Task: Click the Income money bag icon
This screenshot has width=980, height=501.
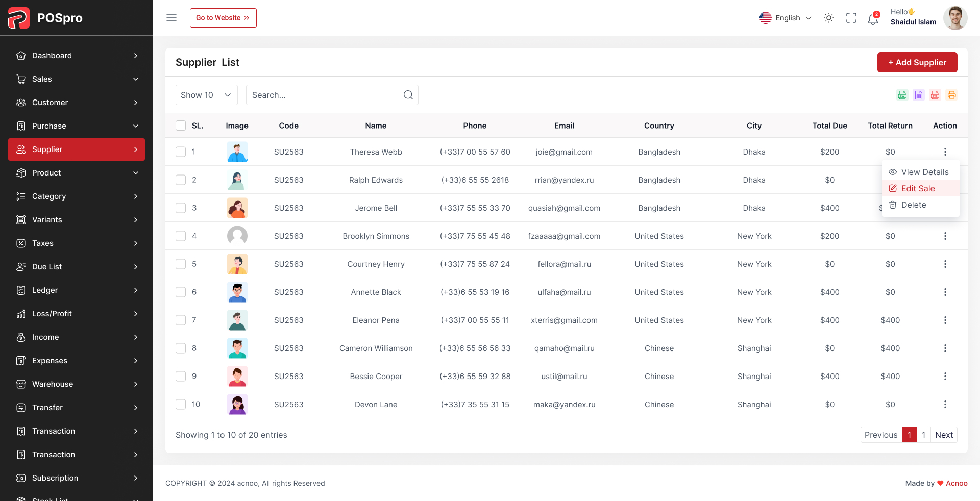Action: 21,337
